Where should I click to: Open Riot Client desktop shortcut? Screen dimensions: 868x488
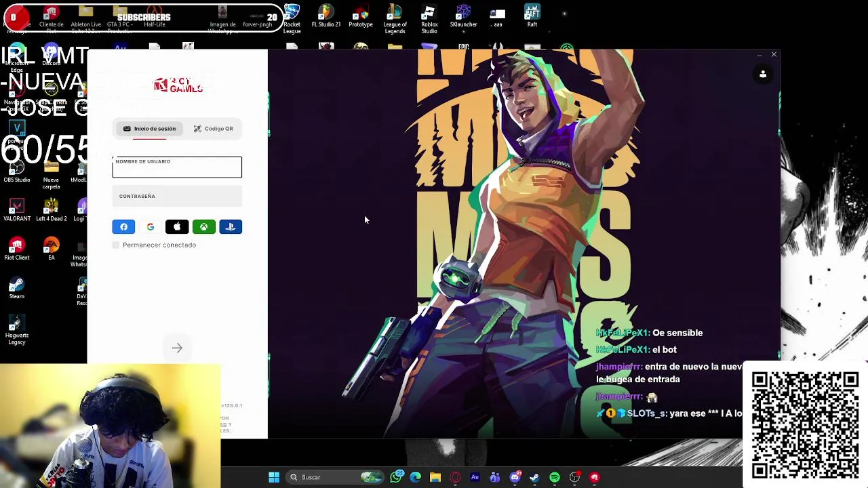pyautogui.click(x=17, y=249)
